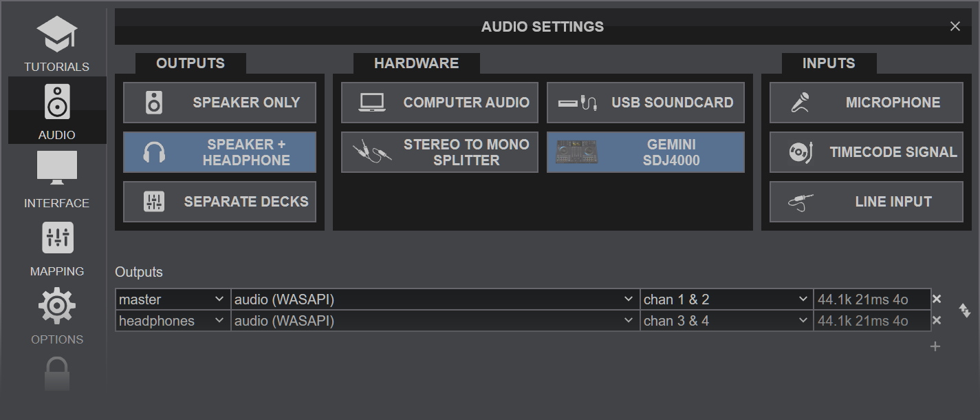The image size is (980, 420).
Task: Add a new output row with plus
Action: pyautogui.click(x=935, y=346)
